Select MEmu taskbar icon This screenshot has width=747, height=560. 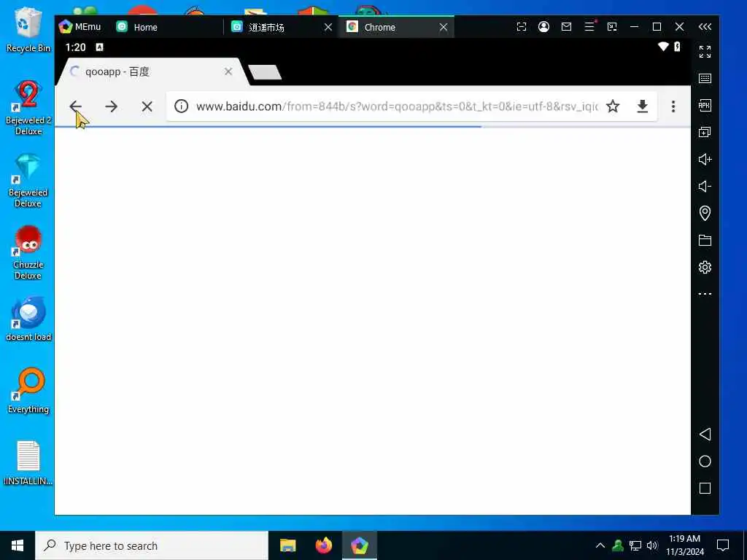(360, 545)
